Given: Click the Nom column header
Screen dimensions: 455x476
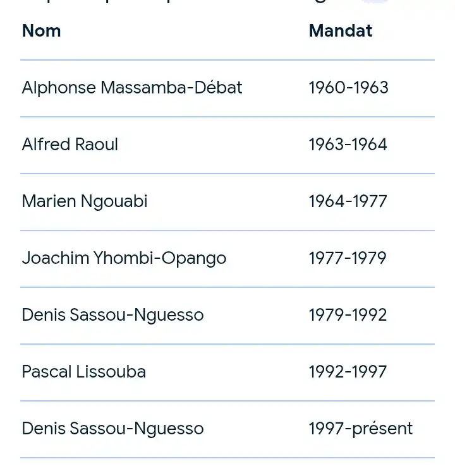Looking at the screenshot, I should 41,31.
